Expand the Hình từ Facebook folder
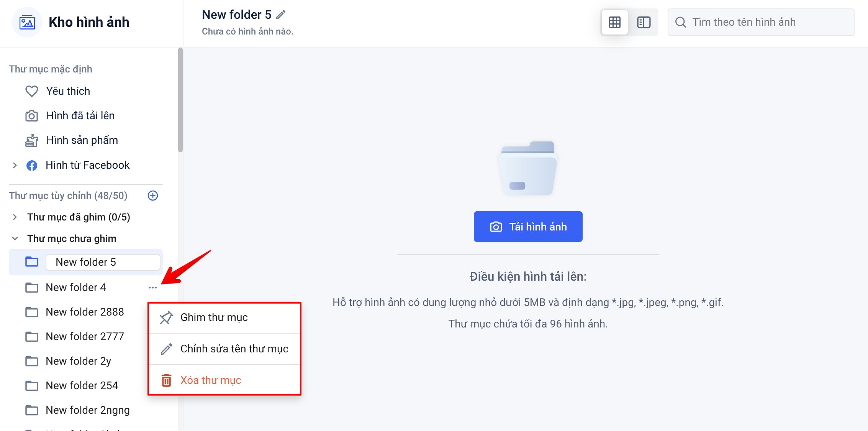The width and height of the screenshot is (868, 431). point(15,165)
